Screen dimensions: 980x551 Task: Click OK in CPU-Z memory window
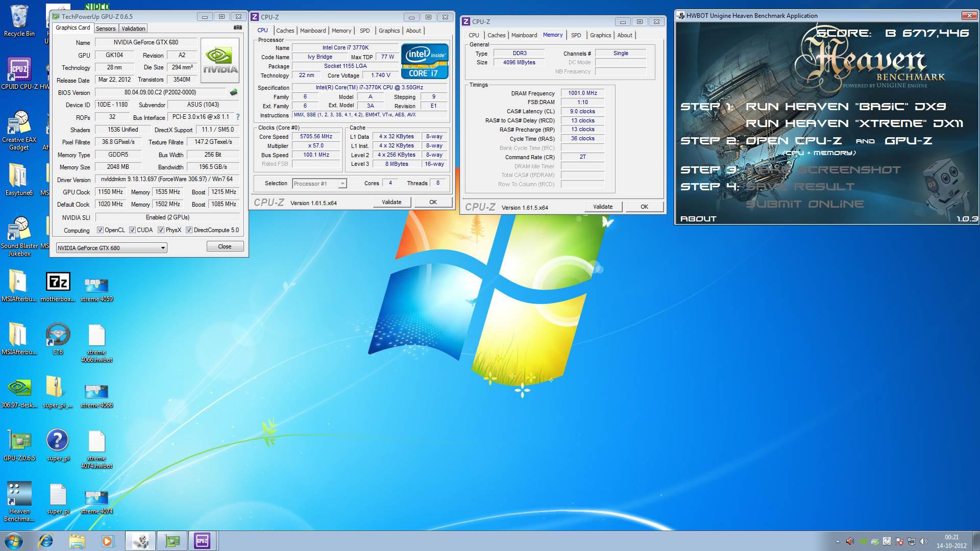[x=644, y=207]
